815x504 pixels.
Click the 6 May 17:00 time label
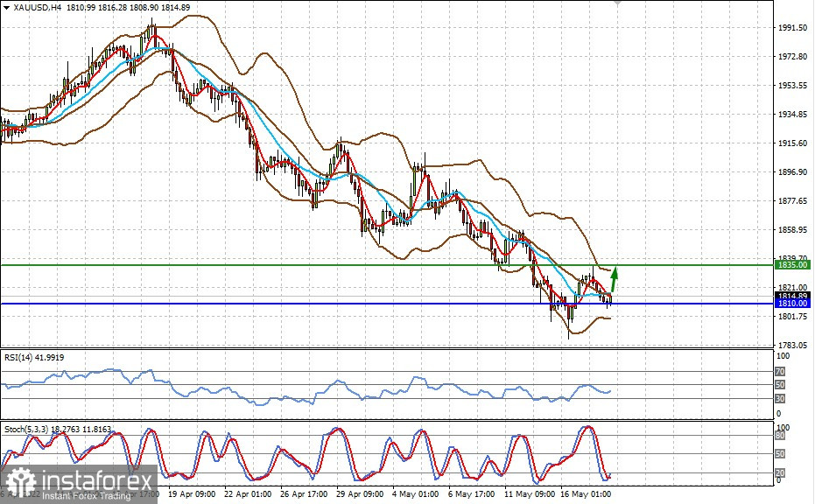[x=472, y=494]
